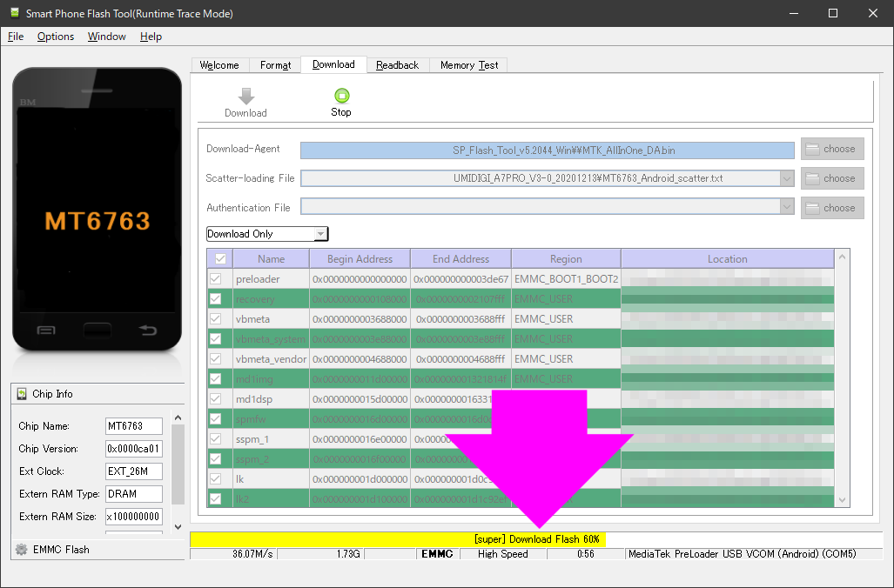Enable the vbmeta partition checkbox
The width and height of the screenshot is (894, 588).
pyautogui.click(x=218, y=318)
